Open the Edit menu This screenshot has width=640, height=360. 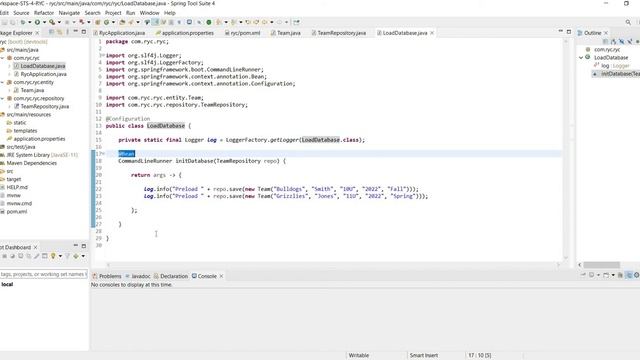click(x=4, y=13)
